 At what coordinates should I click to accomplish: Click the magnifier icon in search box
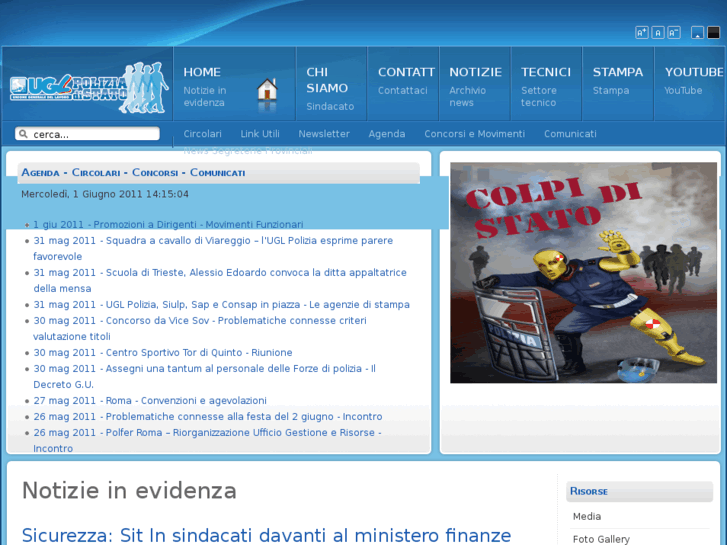click(x=23, y=134)
